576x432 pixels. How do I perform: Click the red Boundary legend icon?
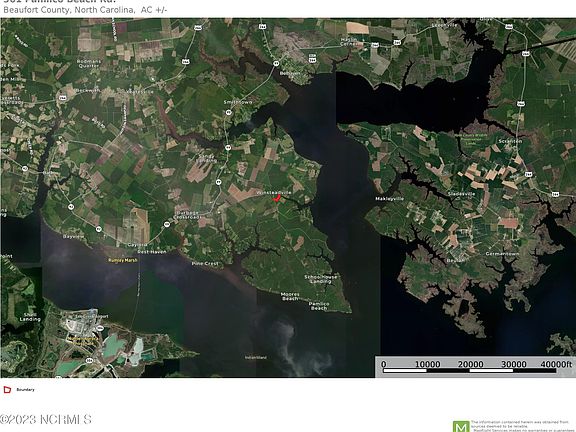click(7, 389)
